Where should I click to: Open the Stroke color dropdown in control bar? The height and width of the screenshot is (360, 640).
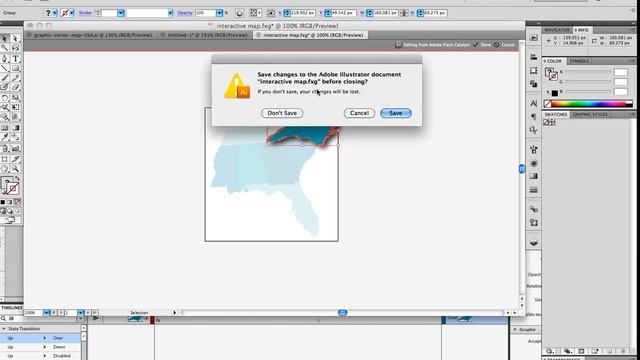[72, 13]
